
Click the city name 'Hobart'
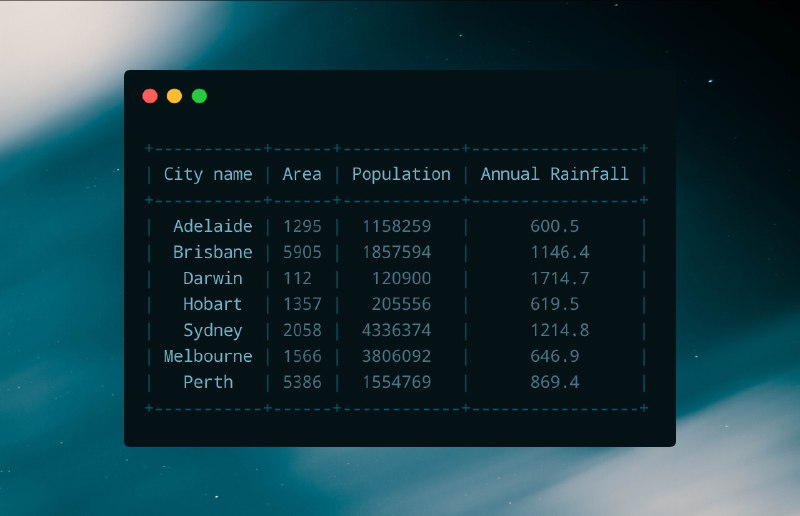pyautogui.click(x=213, y=304)
